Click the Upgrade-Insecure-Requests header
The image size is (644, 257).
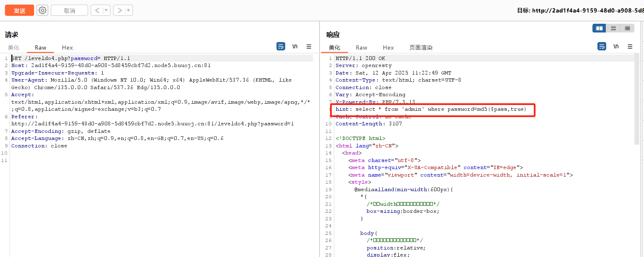pos(57,73)
